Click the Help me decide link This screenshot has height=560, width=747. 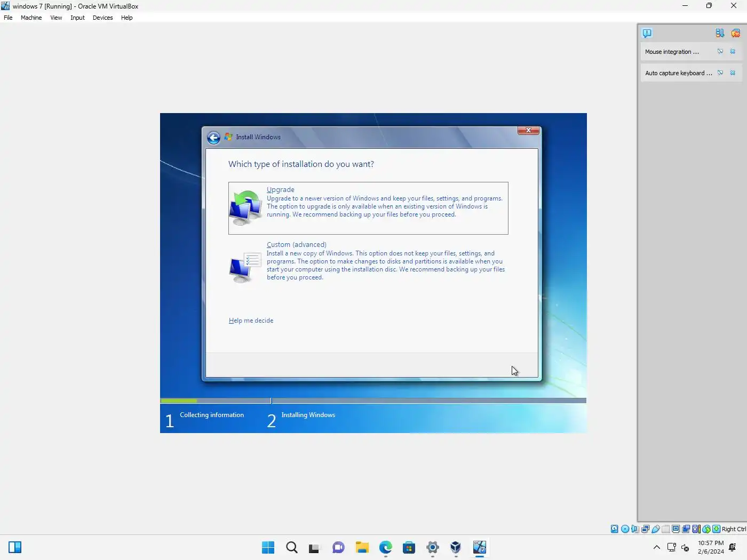tap(251, 321)
